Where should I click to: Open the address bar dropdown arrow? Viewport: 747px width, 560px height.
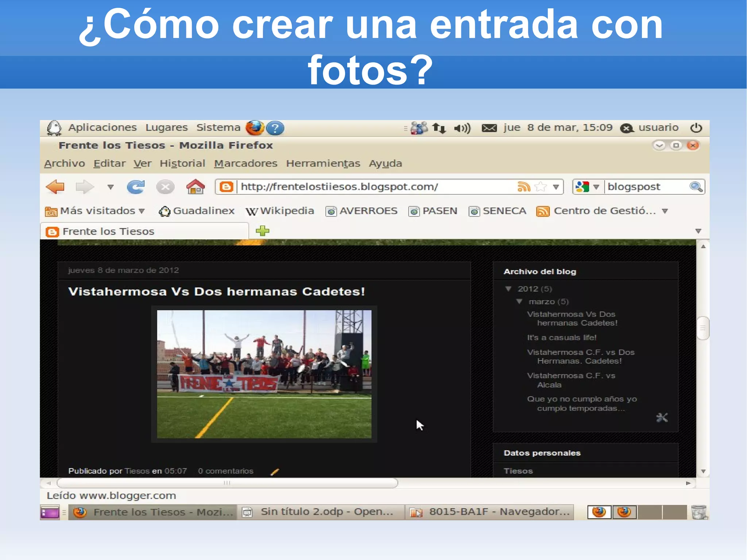556,187
